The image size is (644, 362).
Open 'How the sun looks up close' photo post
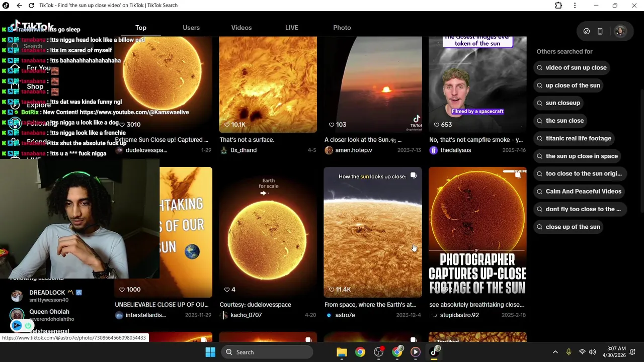click(x=373, y=232)
